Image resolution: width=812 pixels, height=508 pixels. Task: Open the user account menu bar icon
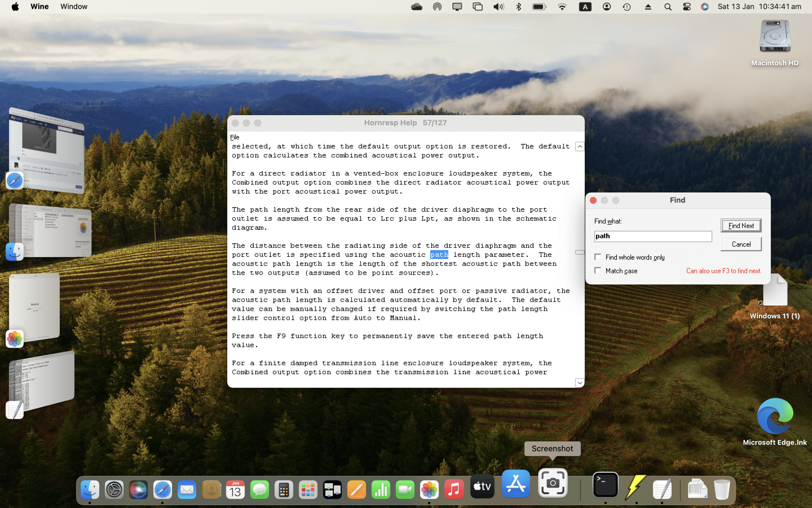tap(607, 7)
